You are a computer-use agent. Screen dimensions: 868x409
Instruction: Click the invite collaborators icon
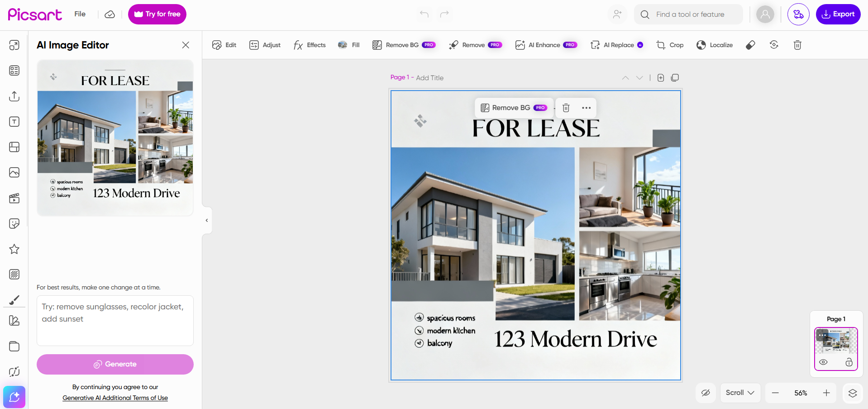(617, 14)
